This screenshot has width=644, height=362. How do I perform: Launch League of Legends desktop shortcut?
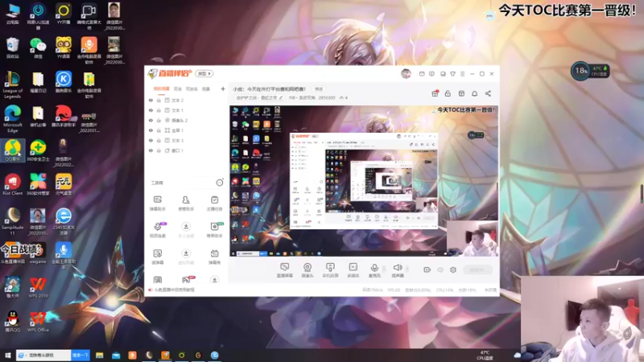pos(12,85)
